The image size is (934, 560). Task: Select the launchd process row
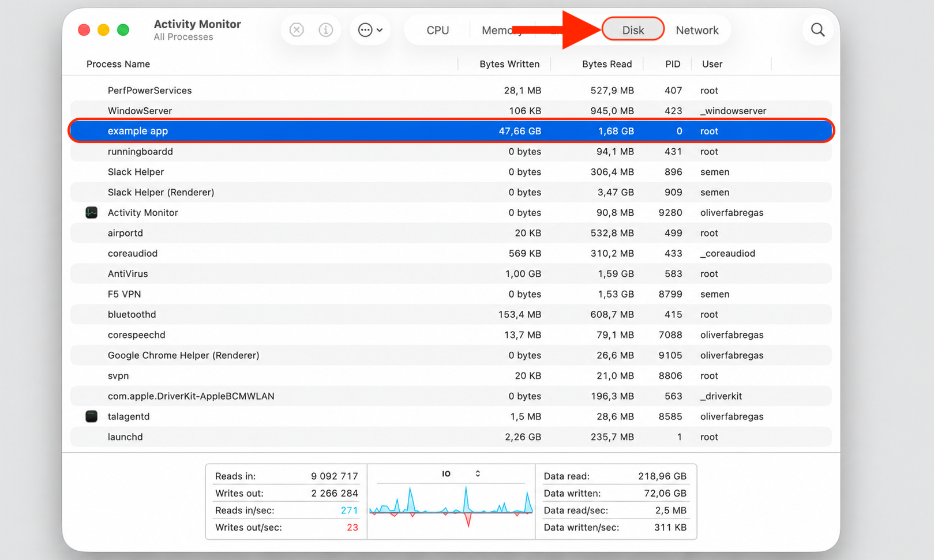451,437
